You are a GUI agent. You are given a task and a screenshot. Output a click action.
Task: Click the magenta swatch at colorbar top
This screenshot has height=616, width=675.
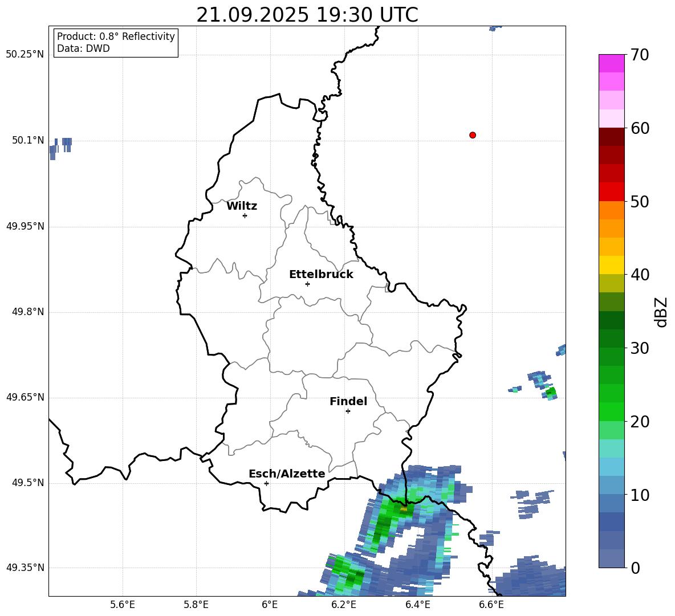pos(611,63)
